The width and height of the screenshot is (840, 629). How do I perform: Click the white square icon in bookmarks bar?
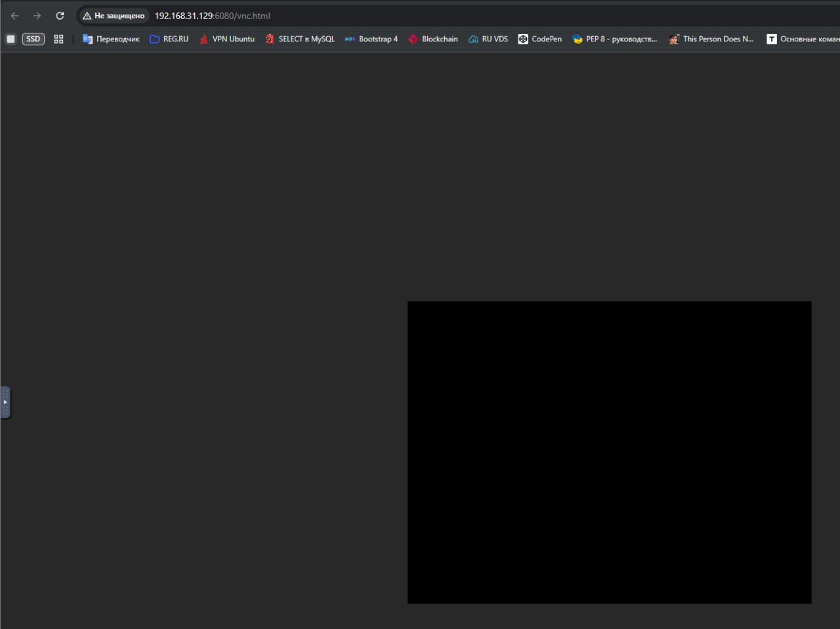click(x=10, y=39)
